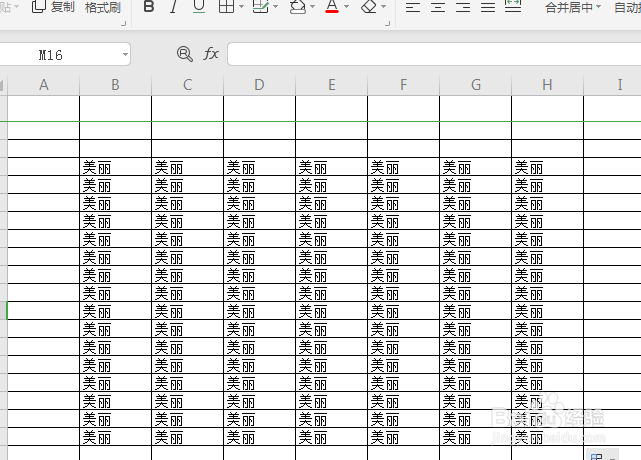Apply fill color with the paint bucket
The image size is (641, 460).
point(298,6)
